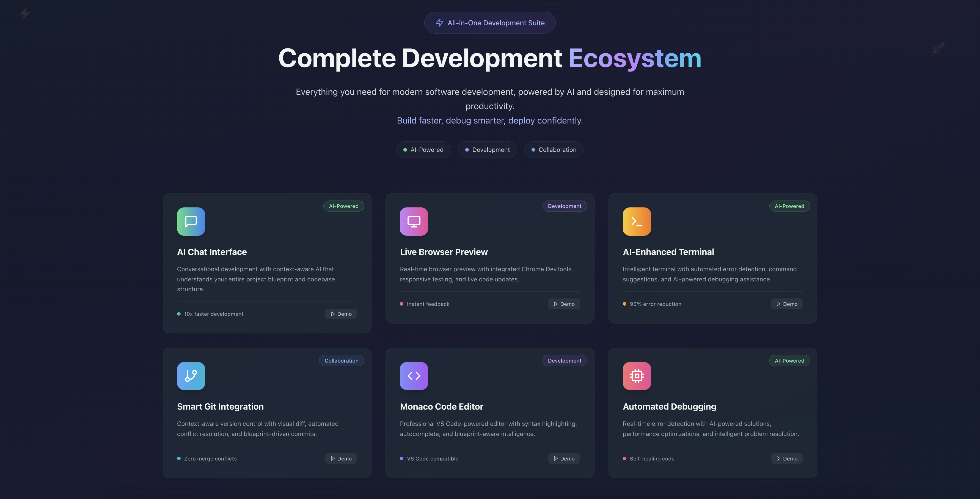The image size is (980, 499).
Task: Click the AI-Enhanced Terminal prompt icon
Action: point(637,221)
